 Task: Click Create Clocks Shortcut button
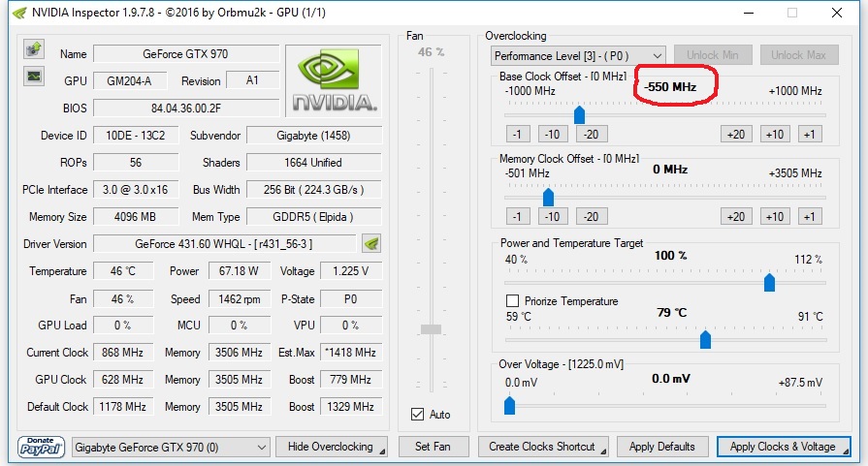tap(542, 447)
